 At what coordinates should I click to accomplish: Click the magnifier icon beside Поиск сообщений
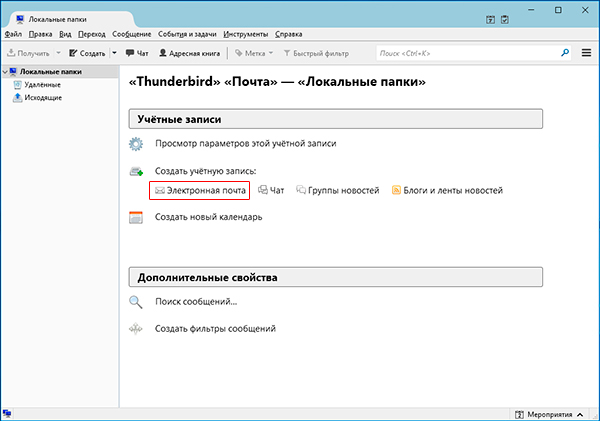pos(135,302)
